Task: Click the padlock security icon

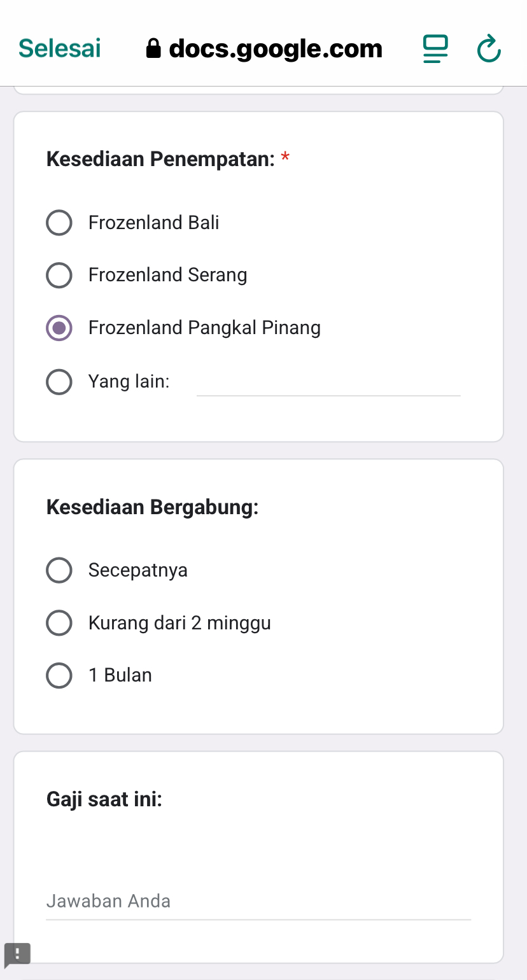Action: click(153, 49)
